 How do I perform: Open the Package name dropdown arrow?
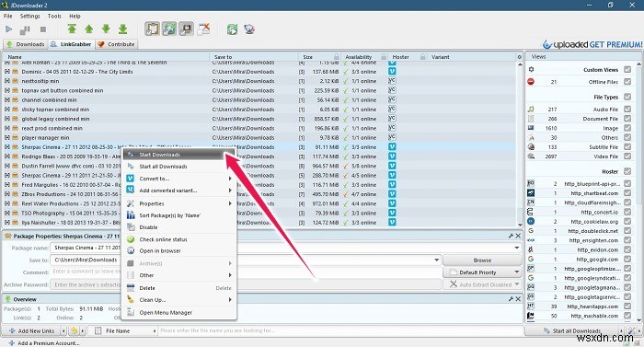tap(517, 248)
